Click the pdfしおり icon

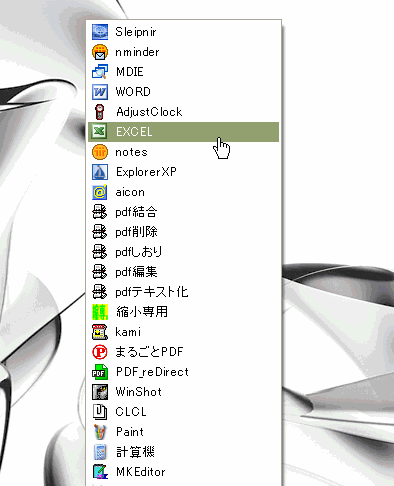point(100,252)
